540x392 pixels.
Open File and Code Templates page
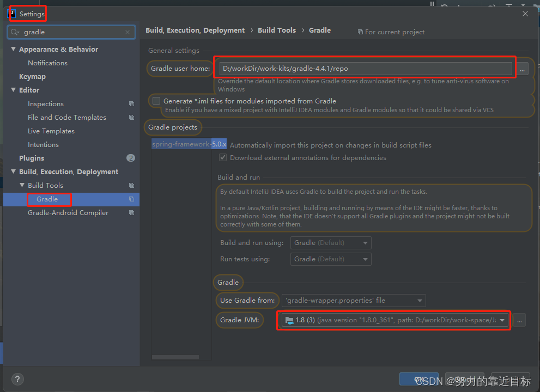pyautogui.click(x=67, y=118)
